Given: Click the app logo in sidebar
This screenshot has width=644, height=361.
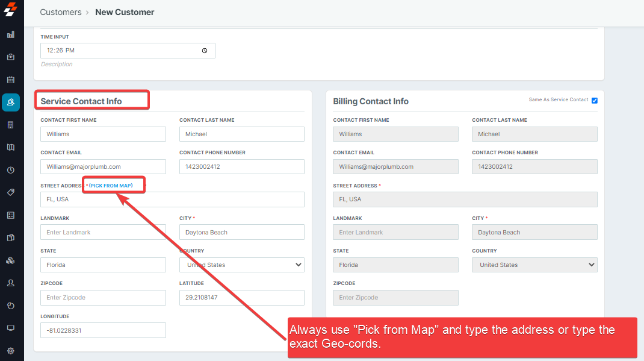Looking at the screenshot, I should [x=11, y=9].
